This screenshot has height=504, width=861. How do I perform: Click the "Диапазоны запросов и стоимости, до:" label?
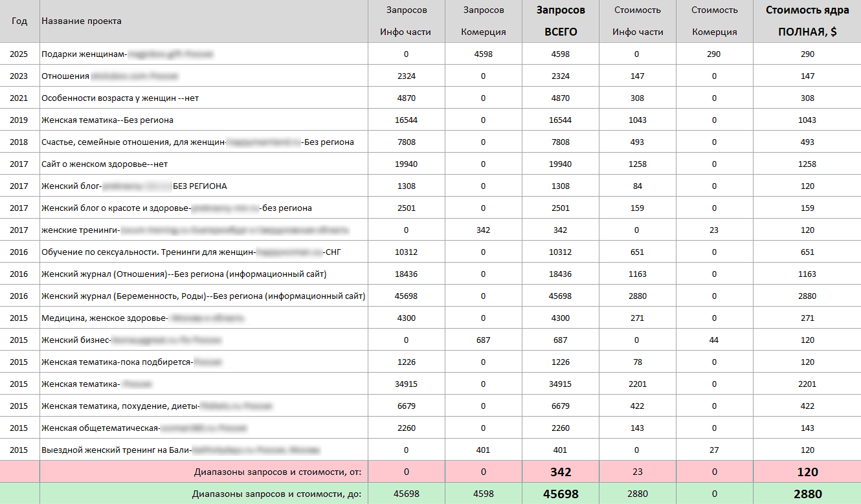(276, 494)
